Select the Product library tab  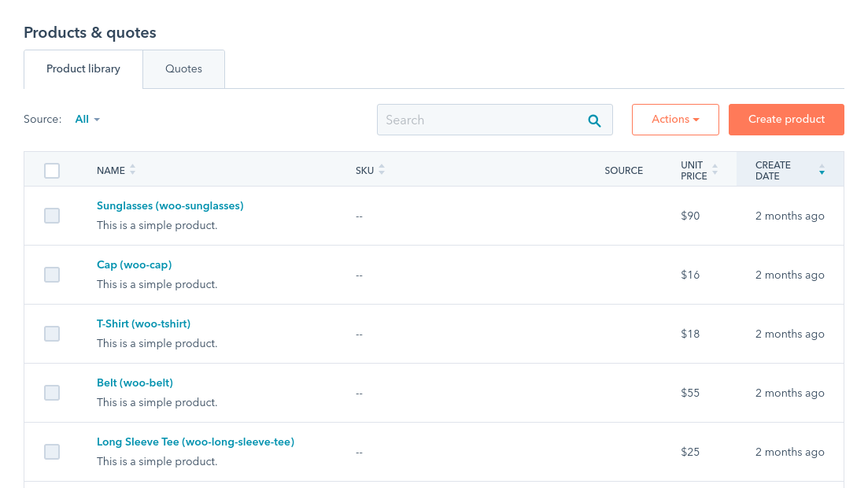[83, 68]
